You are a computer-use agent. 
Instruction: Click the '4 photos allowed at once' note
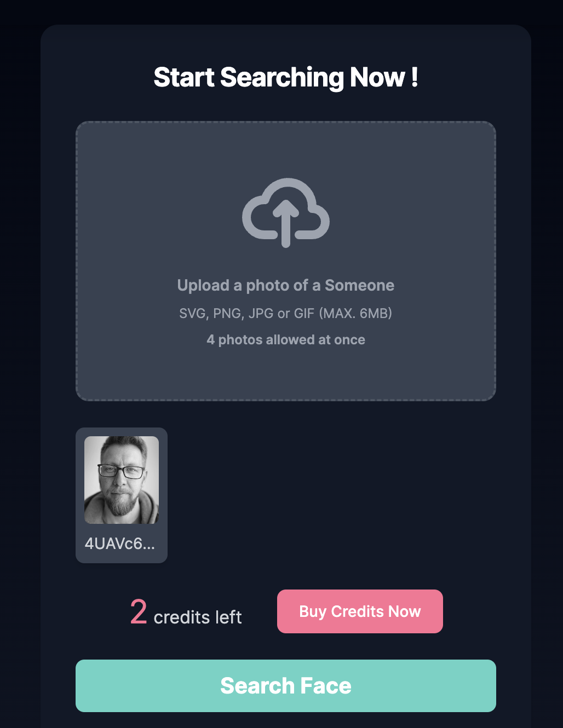[x=286, y=340]
